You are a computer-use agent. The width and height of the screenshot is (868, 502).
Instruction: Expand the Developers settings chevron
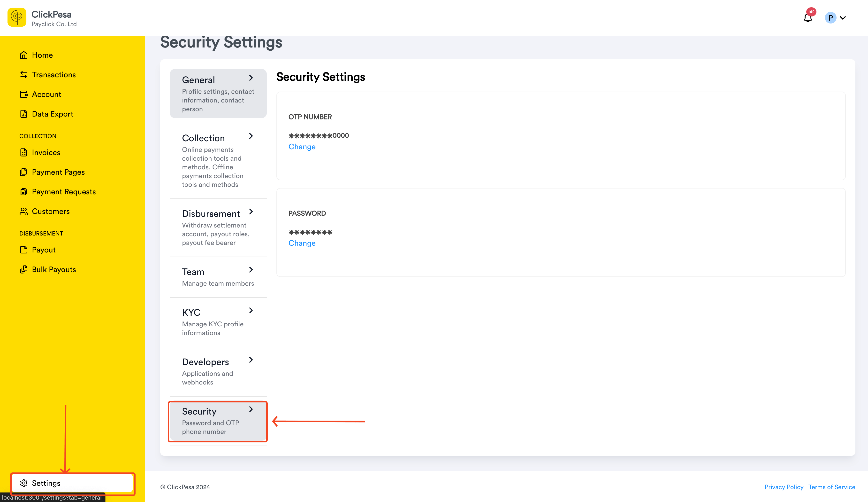coord(251,360)
